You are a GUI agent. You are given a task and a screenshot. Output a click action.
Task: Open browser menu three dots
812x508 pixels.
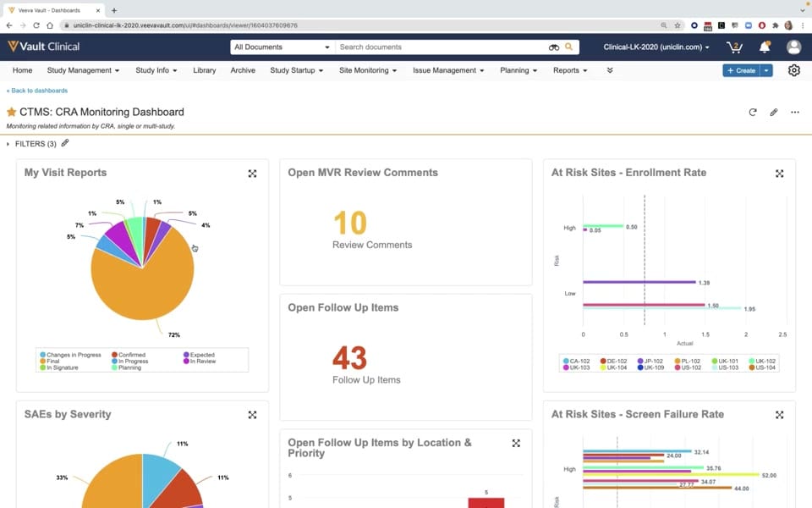[804, 25]
